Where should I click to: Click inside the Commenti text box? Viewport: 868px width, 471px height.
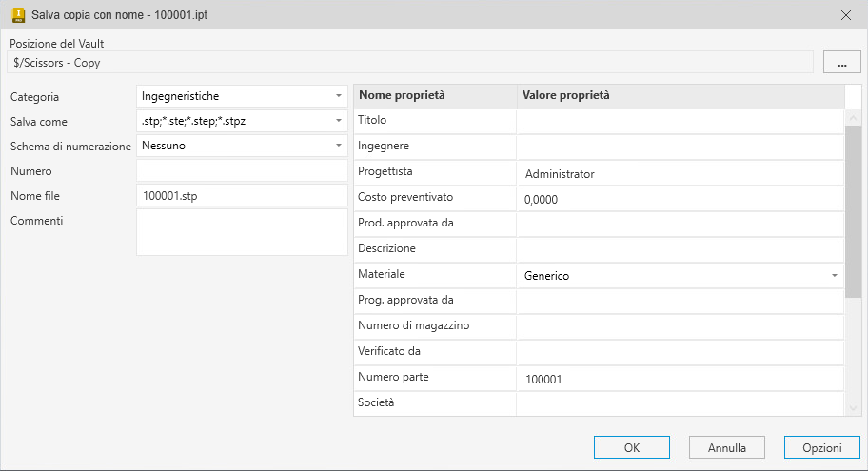coord(242,232)
